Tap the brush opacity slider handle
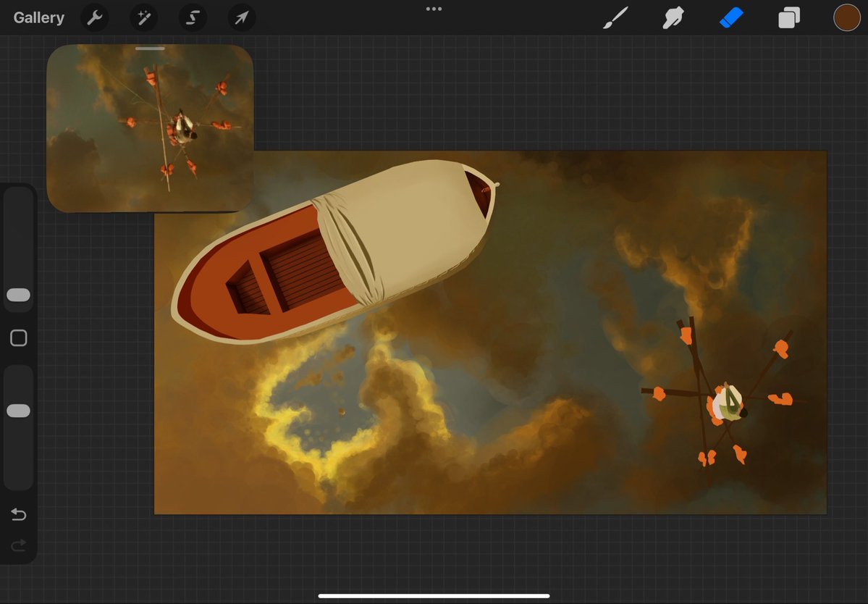 click(x=18, y=411)
